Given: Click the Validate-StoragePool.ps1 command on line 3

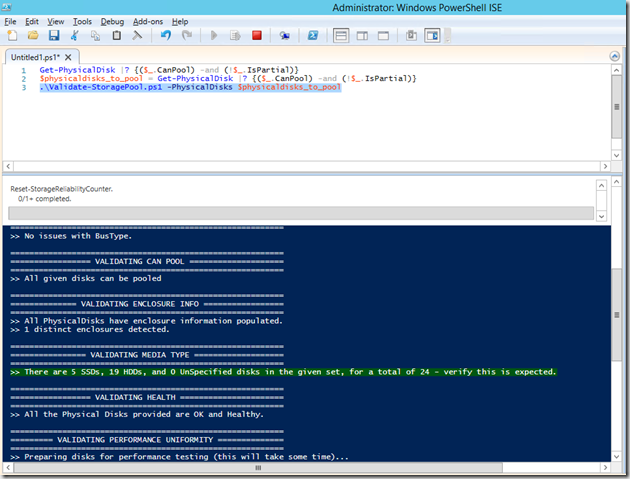Looking at the screenshot, I should (100, 87).
